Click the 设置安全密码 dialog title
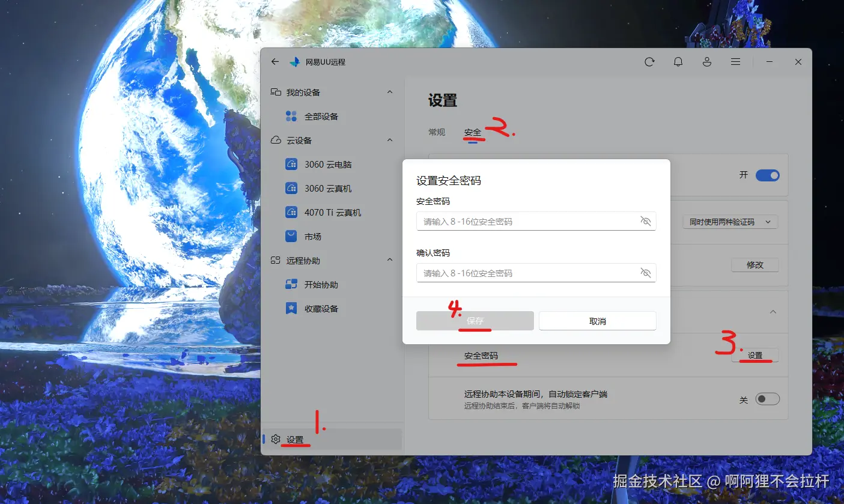The image size is (844, 504). 449,180
